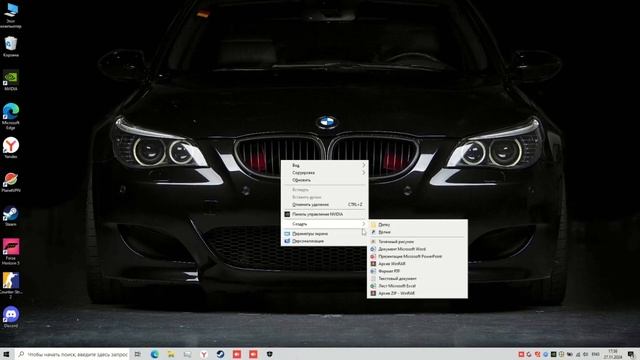
Task: Create a Точечный рисунок file
Action: click(x=417, y=242)
